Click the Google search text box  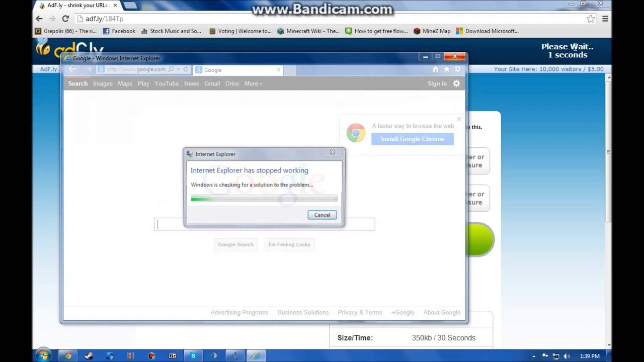pos(265,224)
